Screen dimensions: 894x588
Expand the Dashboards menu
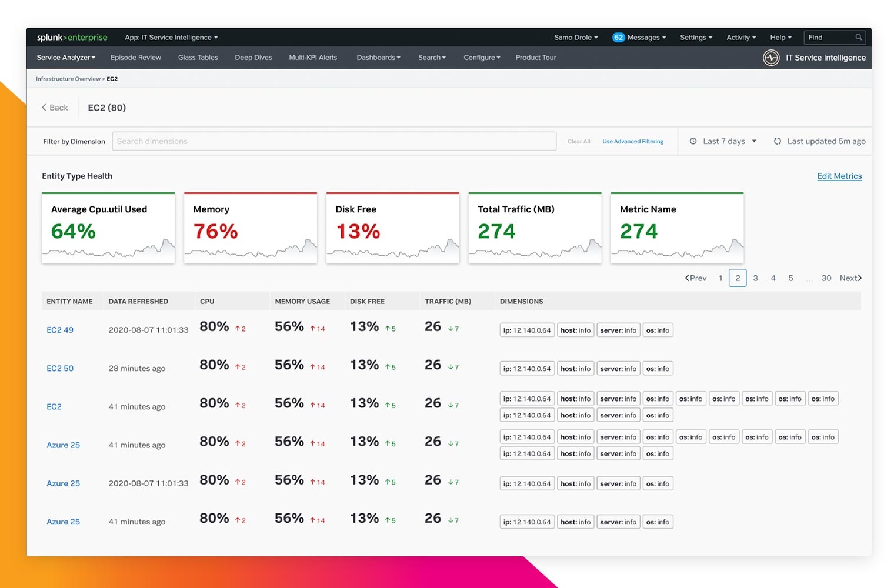click(378, 58)
